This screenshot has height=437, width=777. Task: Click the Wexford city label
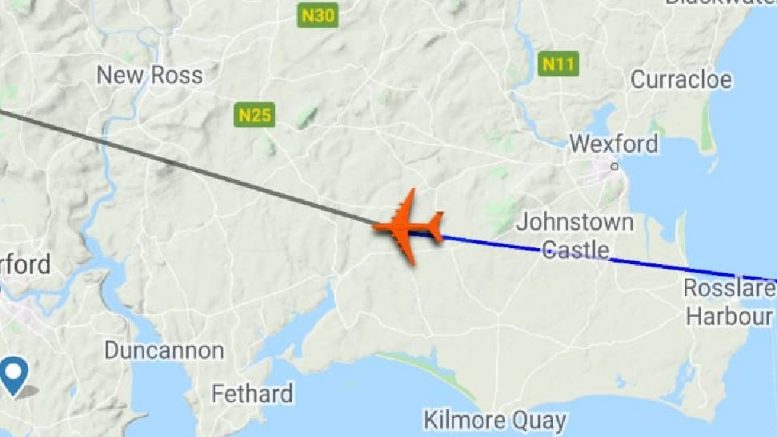pyautogui.click(x=613, y=144)
